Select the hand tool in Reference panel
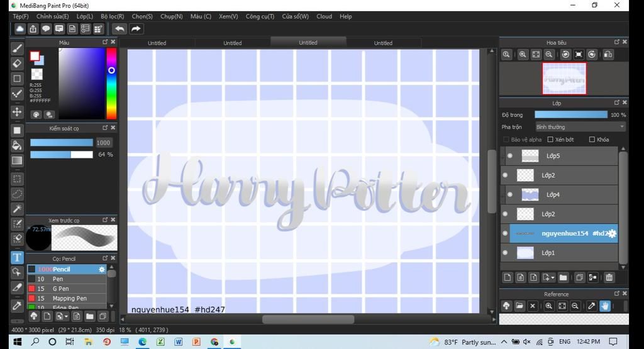 604,306
